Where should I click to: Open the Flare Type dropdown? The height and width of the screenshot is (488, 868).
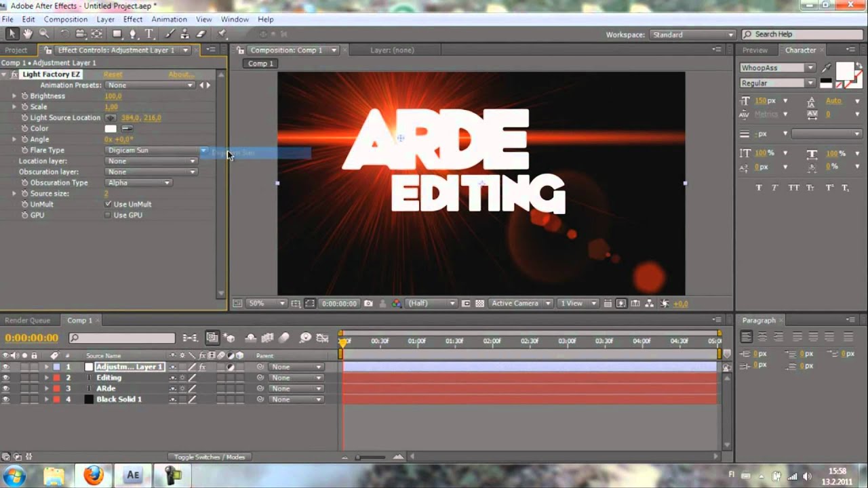157,150
